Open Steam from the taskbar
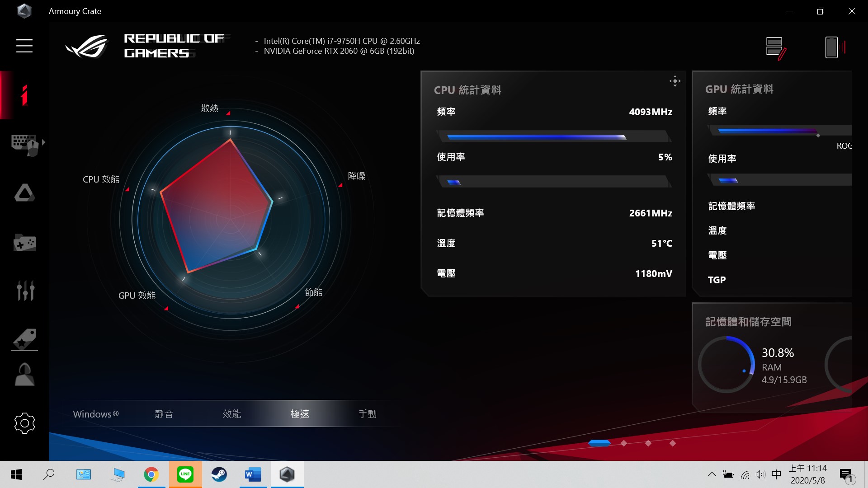Image resolution: width=868 pixels, height=488 pixels. tap(219, 474)
